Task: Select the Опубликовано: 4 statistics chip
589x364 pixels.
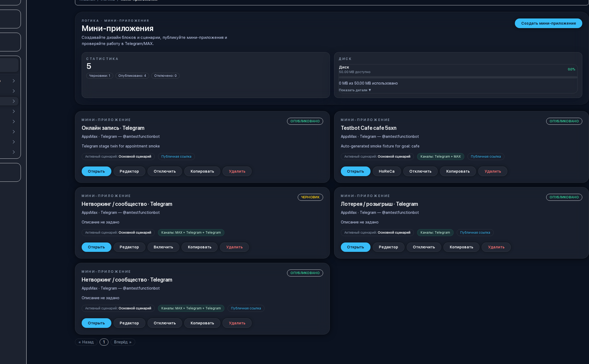Action: coord(132,76)
